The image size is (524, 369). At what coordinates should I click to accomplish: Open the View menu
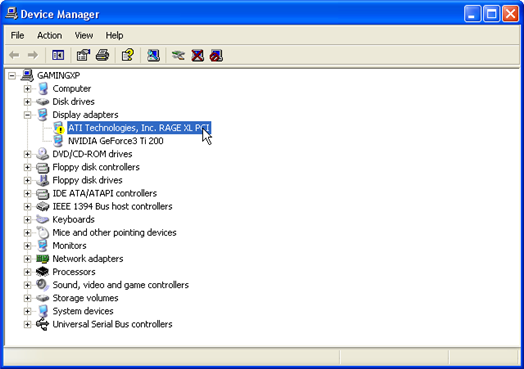click(x=84, y=35)
